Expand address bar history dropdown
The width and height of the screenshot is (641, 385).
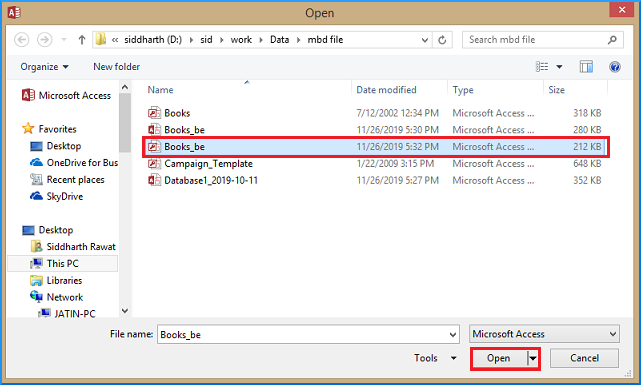click(425, 40)
